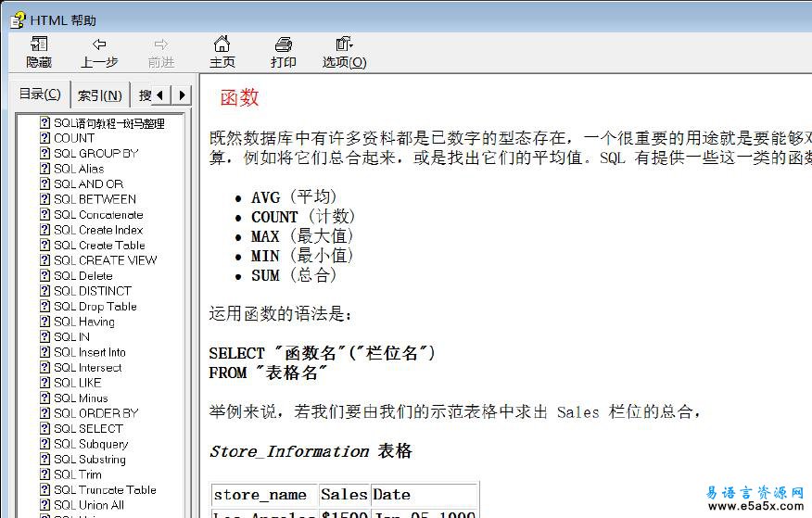Open topic SQL语句教程 in contents tree
Image resolution: width=812 pixels, height=518 pixels.
tap(109, 123)
